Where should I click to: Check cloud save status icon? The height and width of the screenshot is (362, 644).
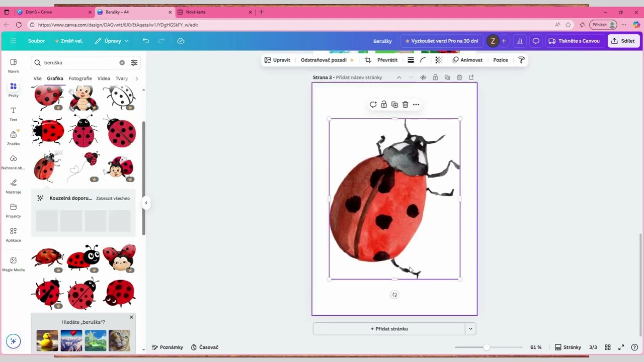click(x=181, y=41)
